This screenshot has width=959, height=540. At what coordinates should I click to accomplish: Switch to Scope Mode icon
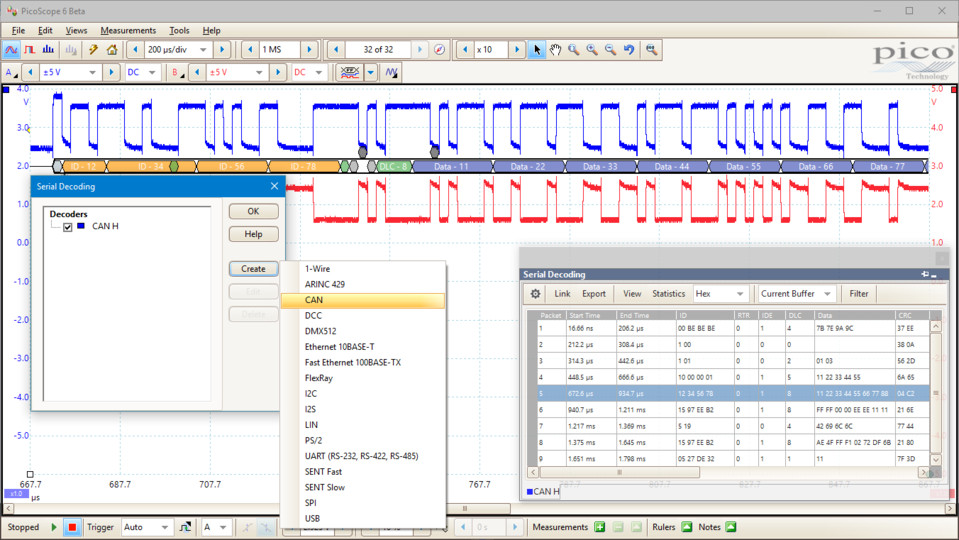(12, 49)
